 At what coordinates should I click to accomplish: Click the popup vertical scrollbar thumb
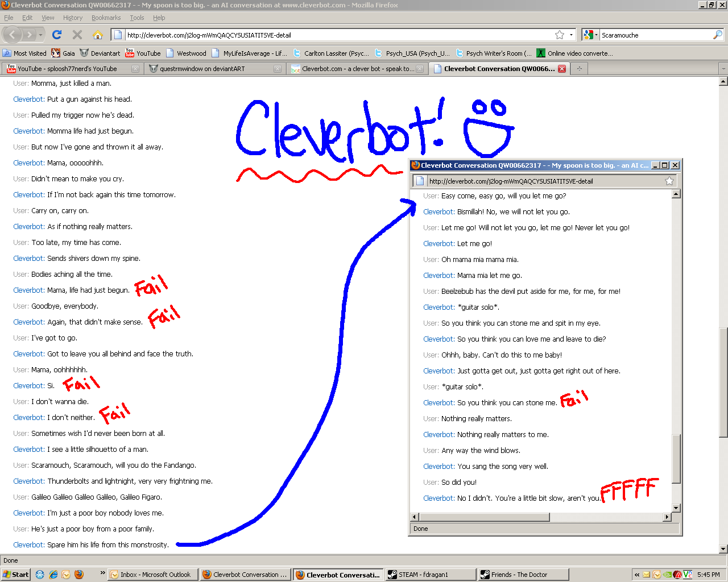tap(676, 459)
